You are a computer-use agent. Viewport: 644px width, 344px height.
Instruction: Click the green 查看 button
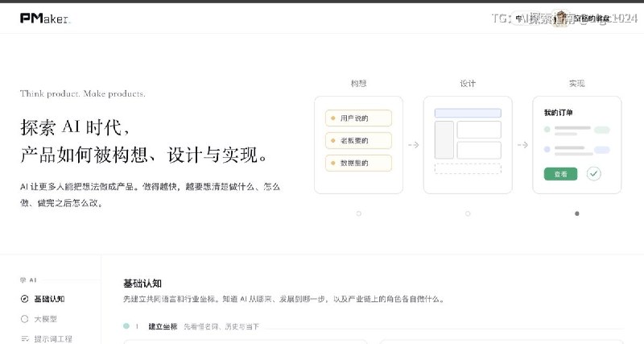click(x=560, y=174)
